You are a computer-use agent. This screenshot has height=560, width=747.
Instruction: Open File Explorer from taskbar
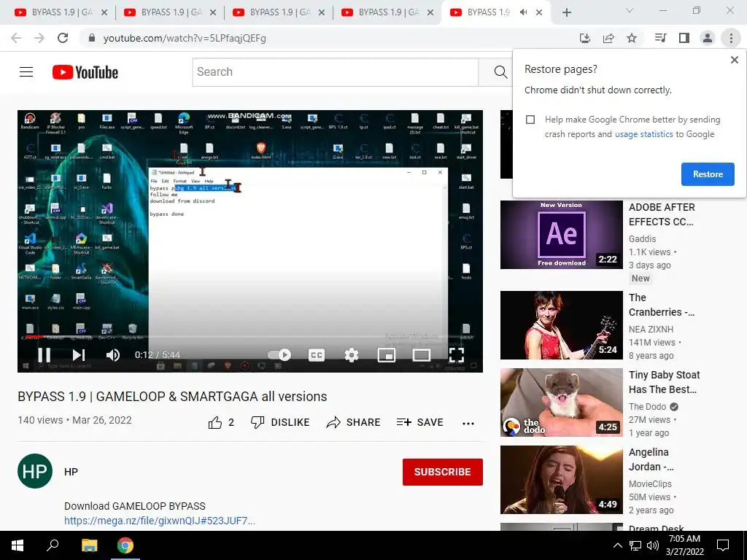(x=89, y=545)
